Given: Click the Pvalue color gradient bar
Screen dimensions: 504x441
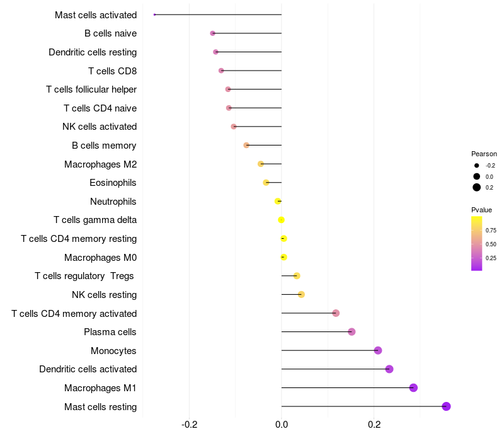Looking at the screenshot, I should (x=476, y=244).
